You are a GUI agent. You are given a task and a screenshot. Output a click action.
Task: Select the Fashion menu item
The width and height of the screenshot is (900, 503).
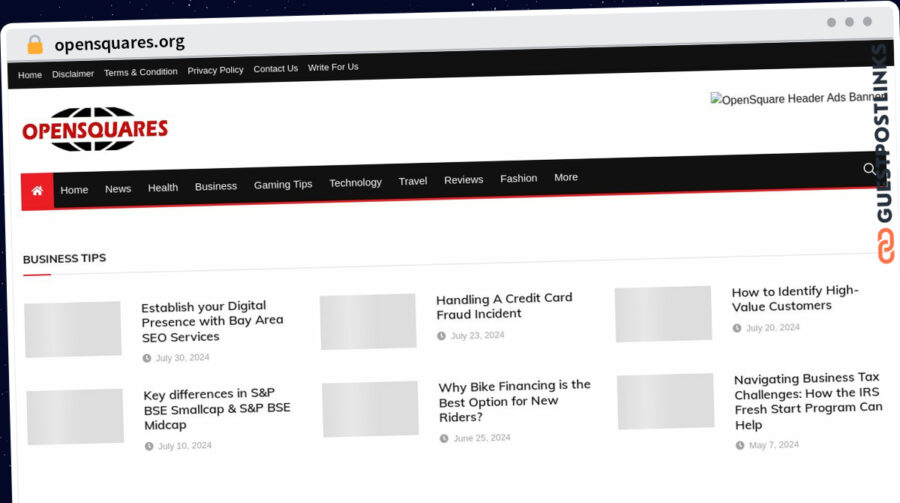point(518,179)
